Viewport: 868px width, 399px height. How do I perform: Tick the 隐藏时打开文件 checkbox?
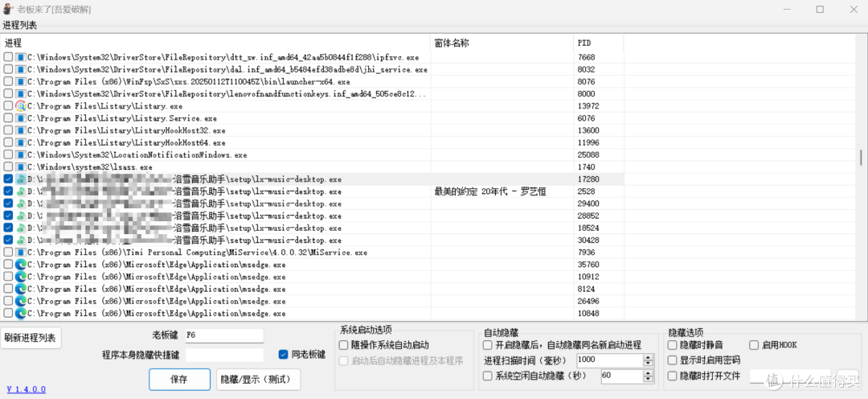672,376
